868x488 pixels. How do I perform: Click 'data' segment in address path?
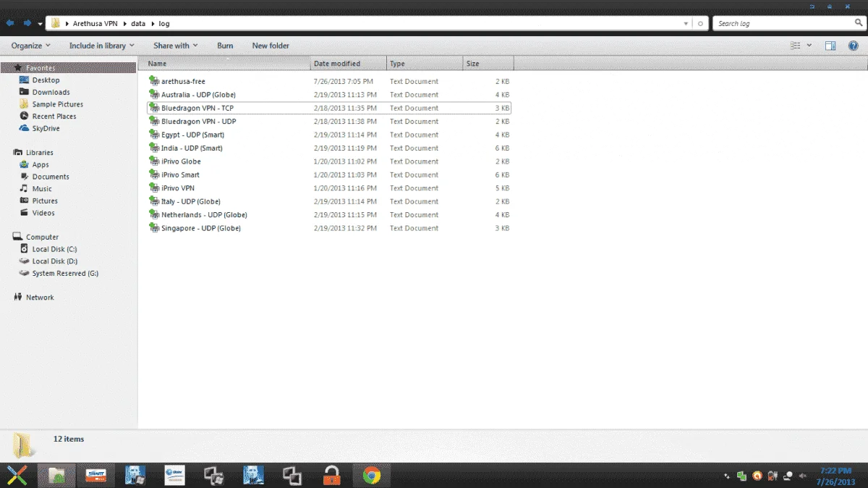click(138, 24)
